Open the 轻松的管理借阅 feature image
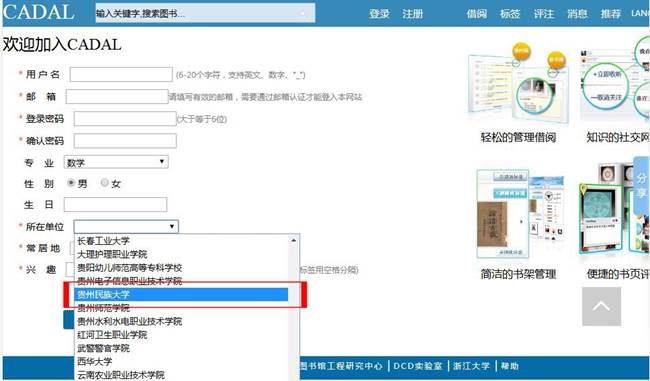The width and height of the screenshot is (650, 381). pyautogui.click(x=518, y=82)
